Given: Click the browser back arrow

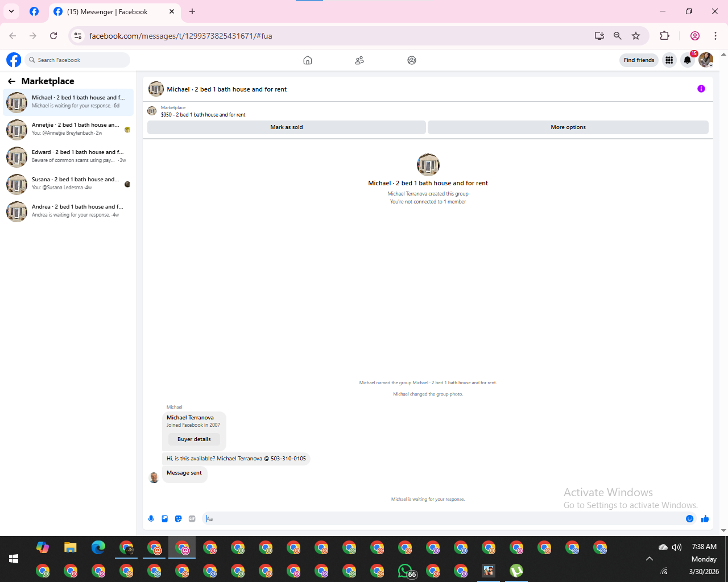Looking at the screenshot, I should [x=13, y=36].
